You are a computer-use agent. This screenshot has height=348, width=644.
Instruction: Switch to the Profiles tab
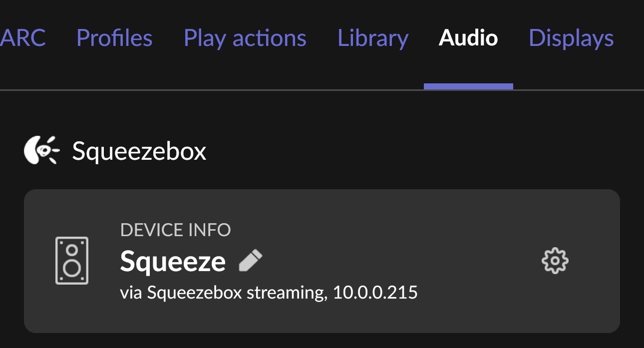pyautogui.click(x=114, y=38)
